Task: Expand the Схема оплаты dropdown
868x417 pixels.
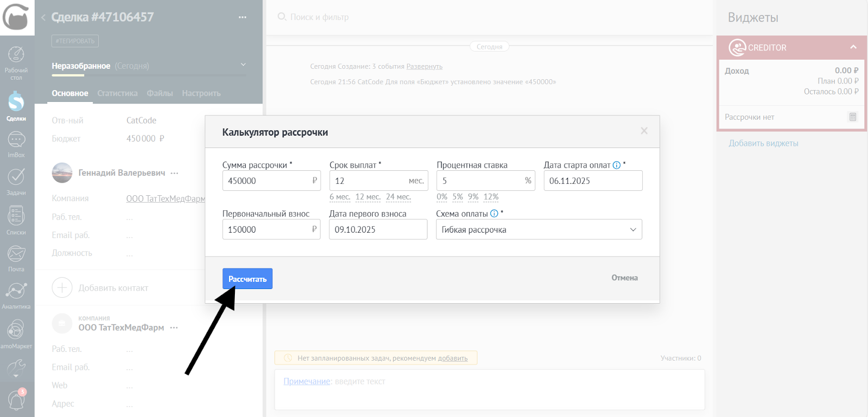Action: point(539,229)
